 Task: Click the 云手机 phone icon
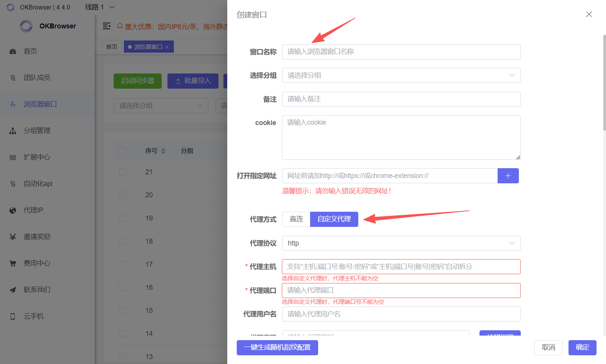coord(13,317)
